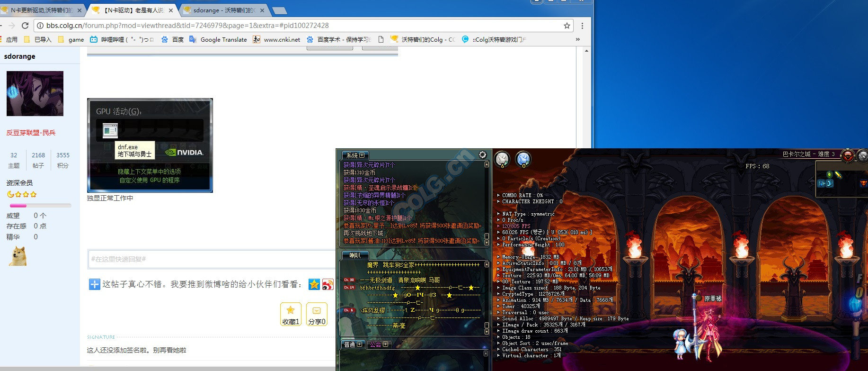The height and width of the screenshot is (371, 868).
Task: Open the 百度学术 bookmark
Action: coord(338,39)
